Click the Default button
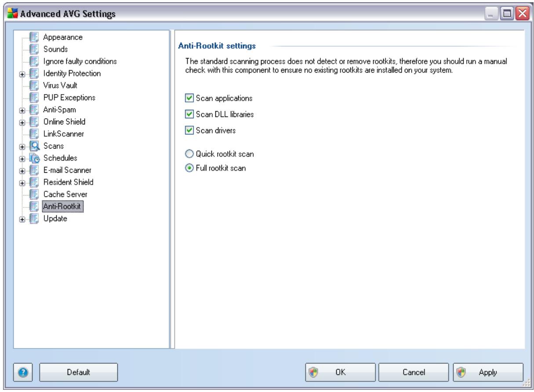 click(x=79, y=372)
